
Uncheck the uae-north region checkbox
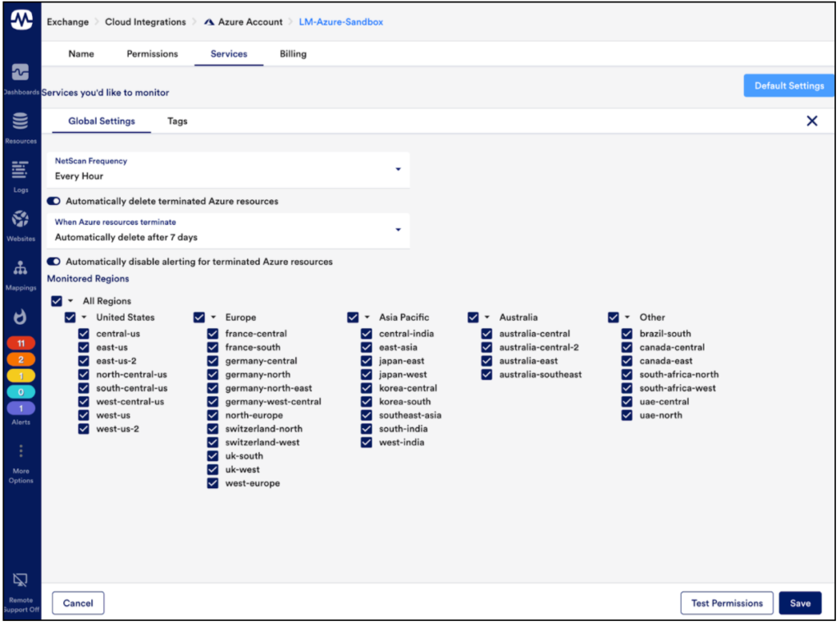(627, 415)
